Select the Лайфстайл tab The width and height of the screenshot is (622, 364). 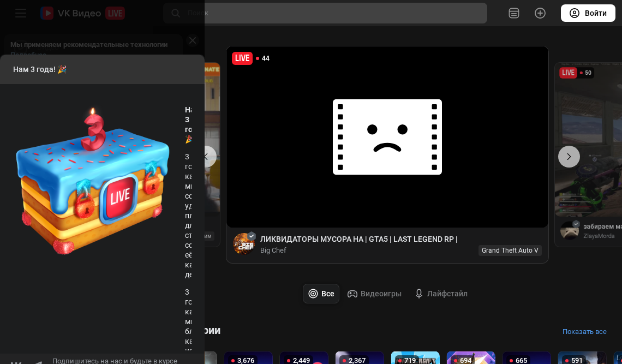click(x=441, y=294)
